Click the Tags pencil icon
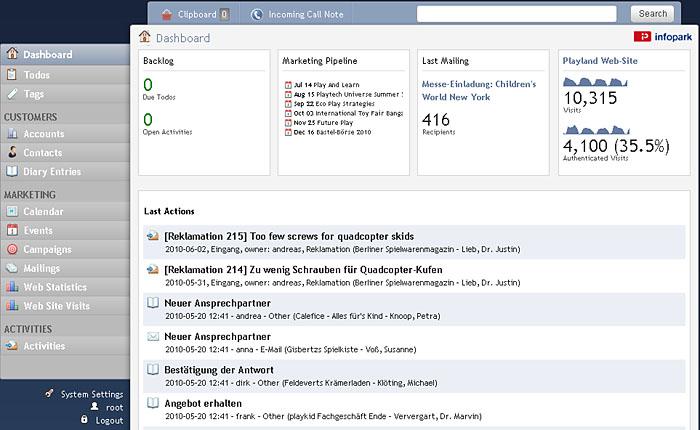 [x=12, y=94]
